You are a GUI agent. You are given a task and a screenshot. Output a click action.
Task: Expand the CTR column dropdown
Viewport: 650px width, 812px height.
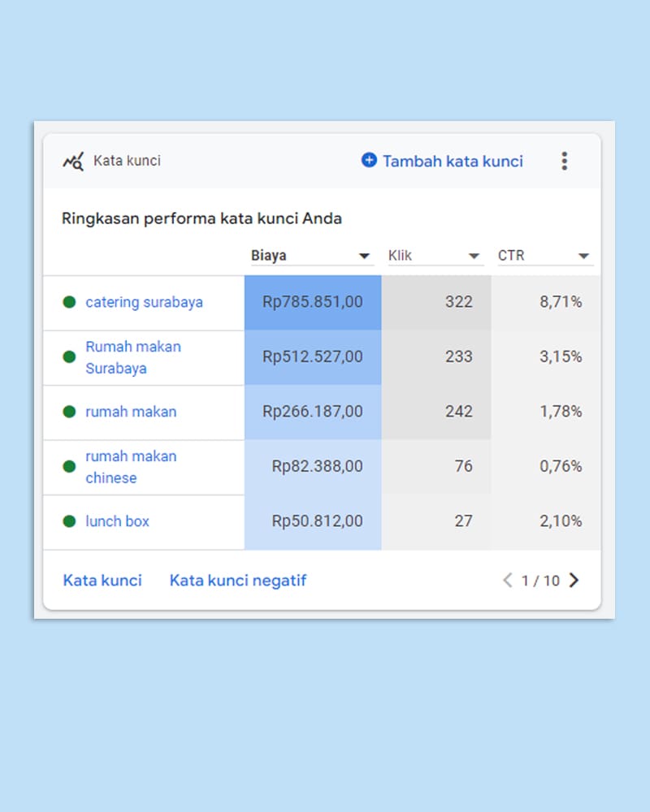click(583, 257)
